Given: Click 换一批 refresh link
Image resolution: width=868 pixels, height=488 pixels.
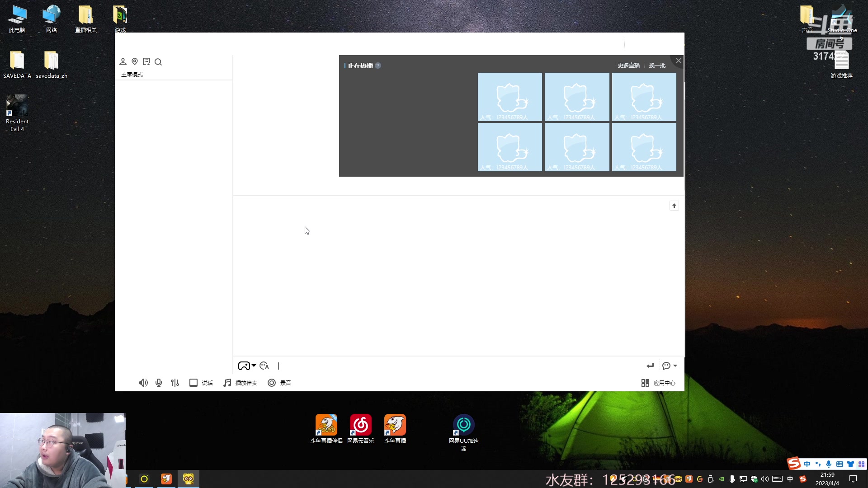Looking at the screenshot, I should [657, 66].
